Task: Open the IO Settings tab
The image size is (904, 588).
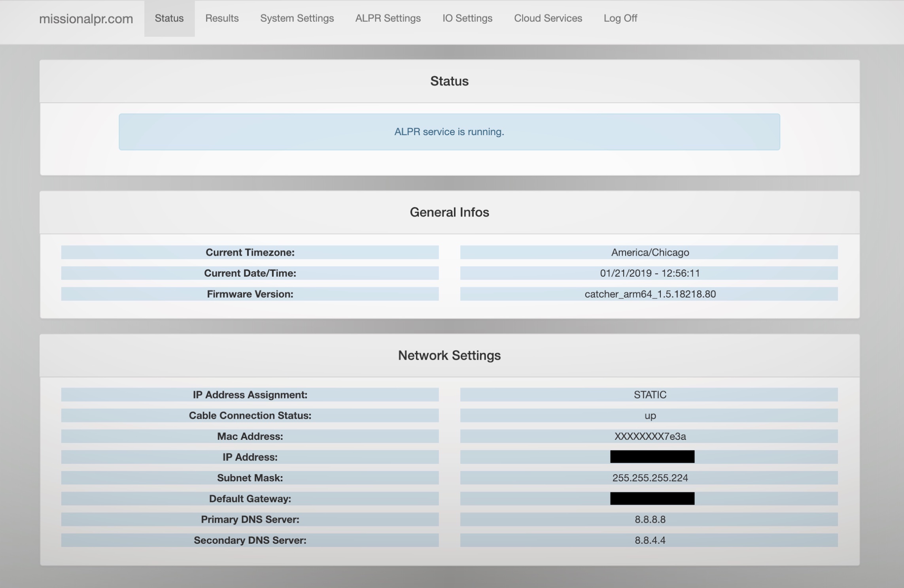Action: pos(467,18)
